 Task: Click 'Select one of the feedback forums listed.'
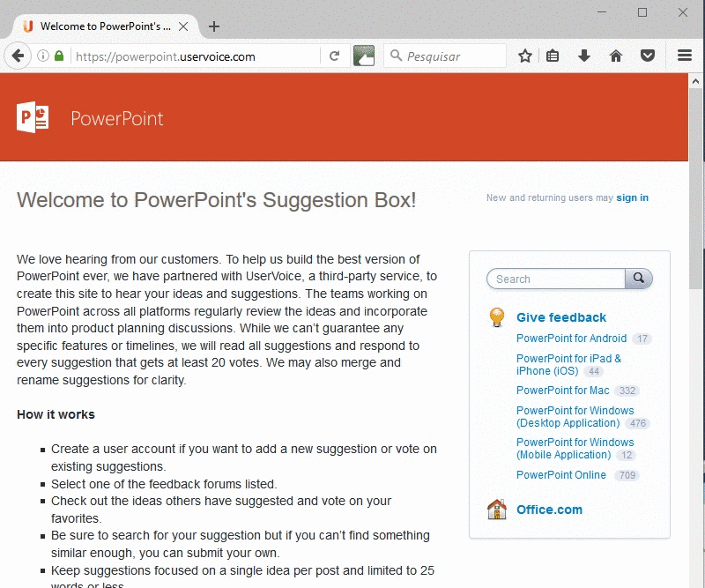164,484
